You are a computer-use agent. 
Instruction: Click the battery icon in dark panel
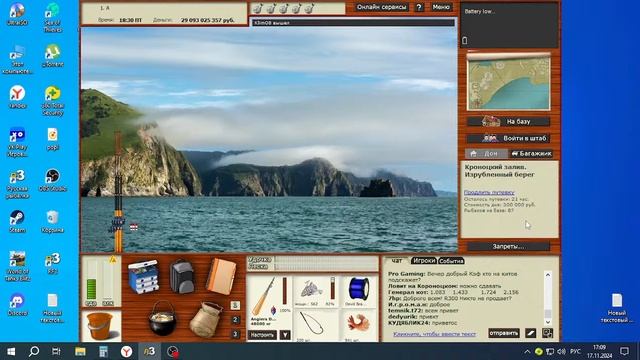coord(465,40)
